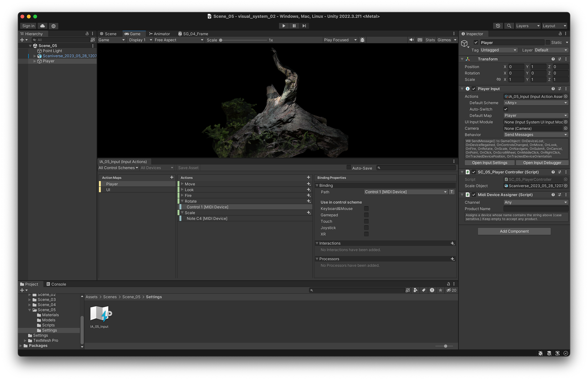Toggle Mute Audio speaker icon in Game view
This screenshot has width=588, height=380.
411,40
